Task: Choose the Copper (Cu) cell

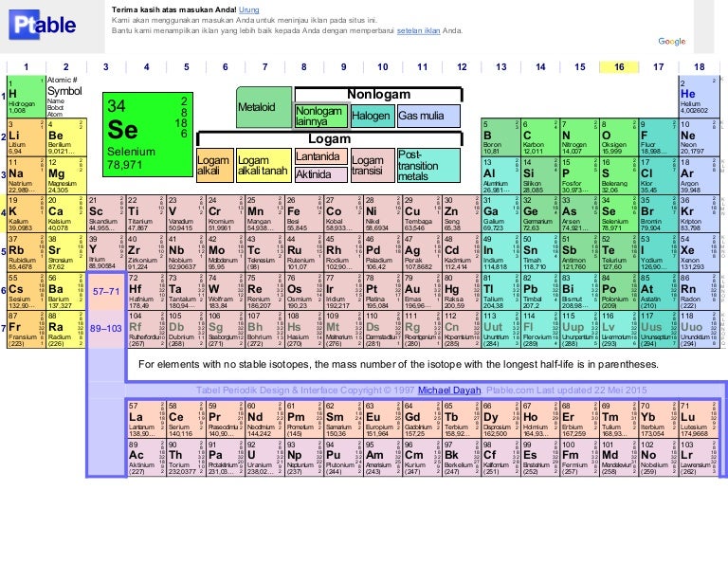Action: (x=423, y=214)
